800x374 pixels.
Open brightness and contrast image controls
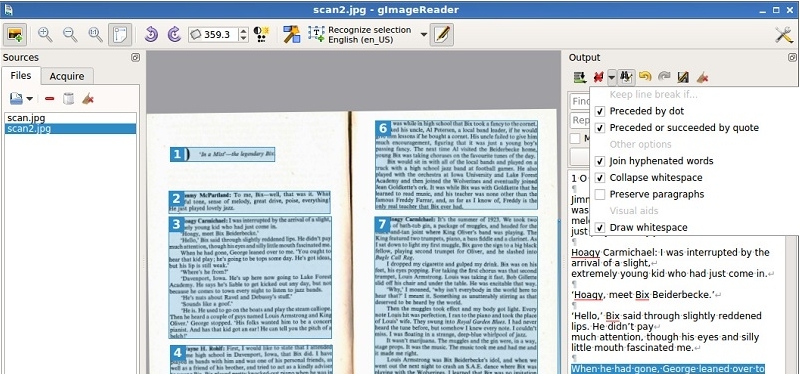[262, 35]
